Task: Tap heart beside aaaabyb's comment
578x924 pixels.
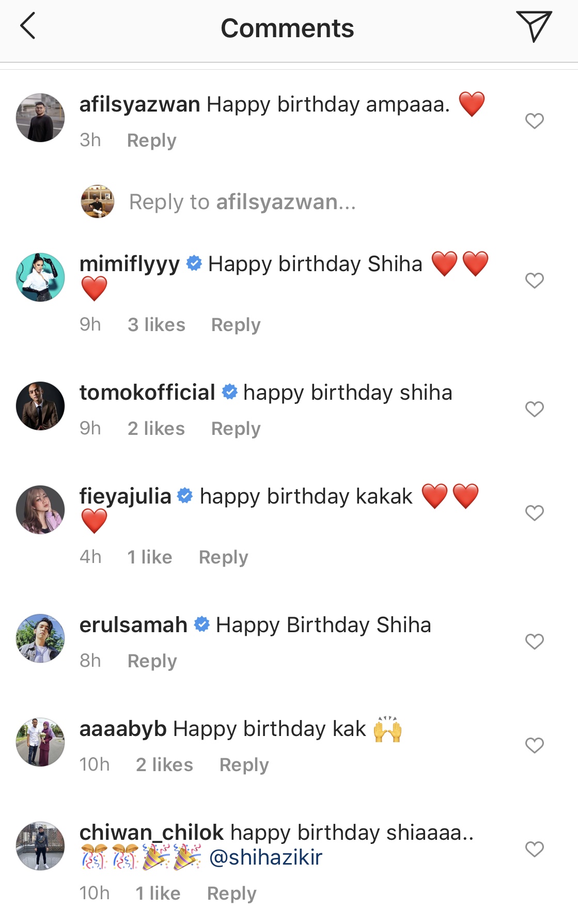Action: coord(534,746)
